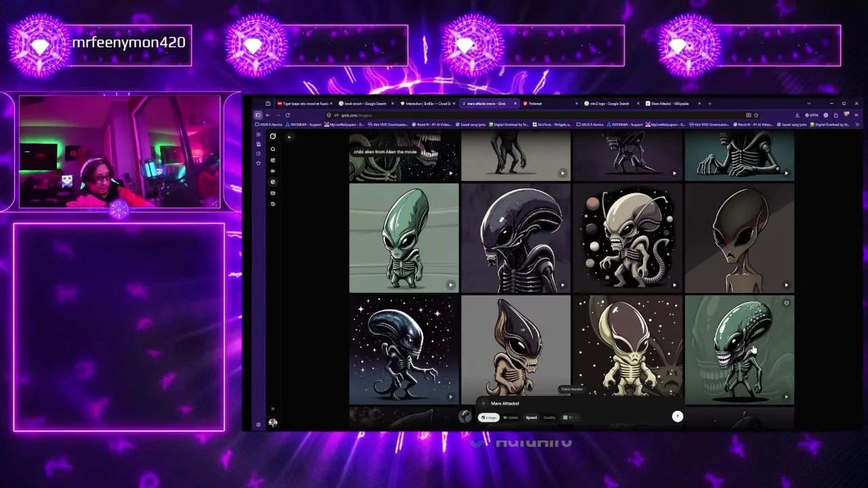
Task: Click the browser forward navigation arrow
Action: [x=278, y=115]
